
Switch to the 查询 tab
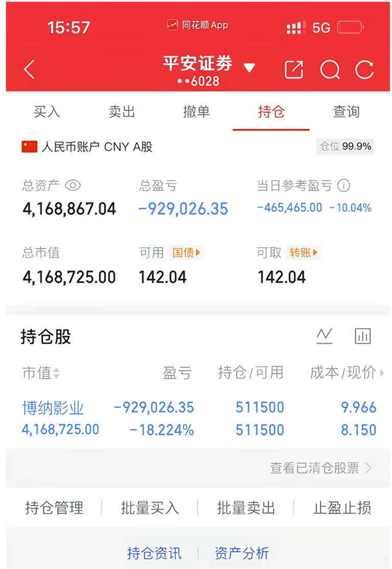coord(346,112)
